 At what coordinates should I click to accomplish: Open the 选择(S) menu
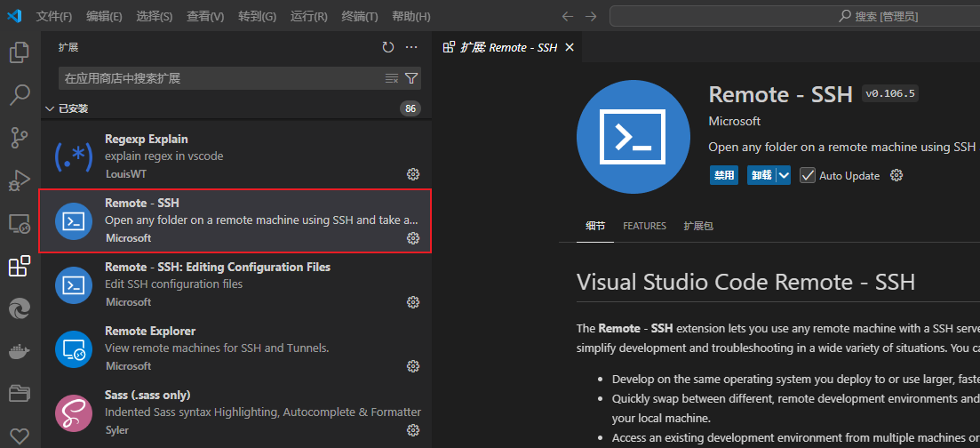click(x=155, y=16)
